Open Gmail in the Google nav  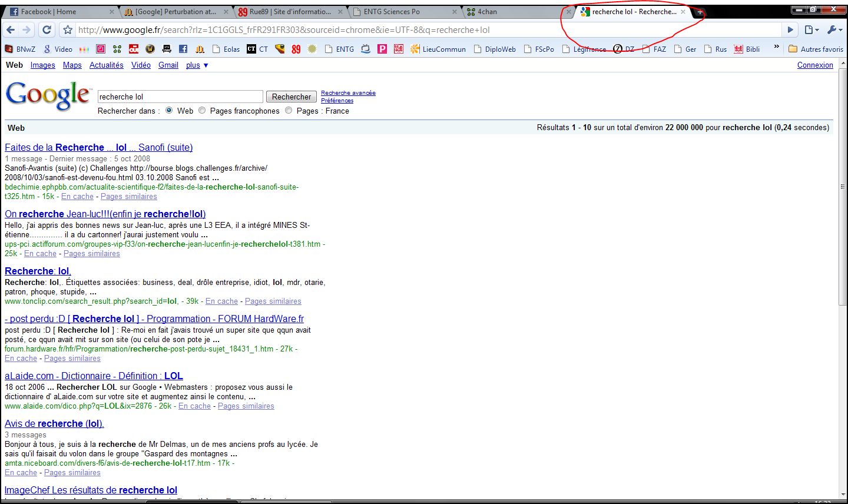[168, 65]
